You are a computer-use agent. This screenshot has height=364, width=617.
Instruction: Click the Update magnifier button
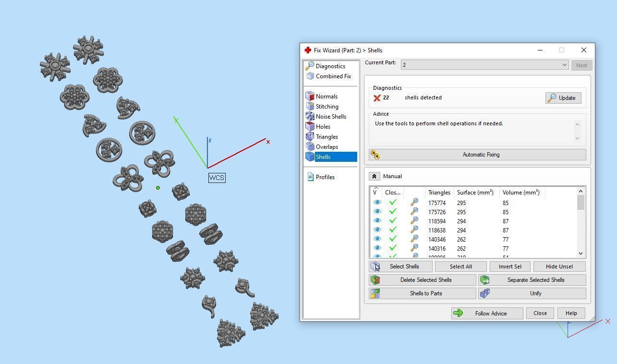pos(563,98)
